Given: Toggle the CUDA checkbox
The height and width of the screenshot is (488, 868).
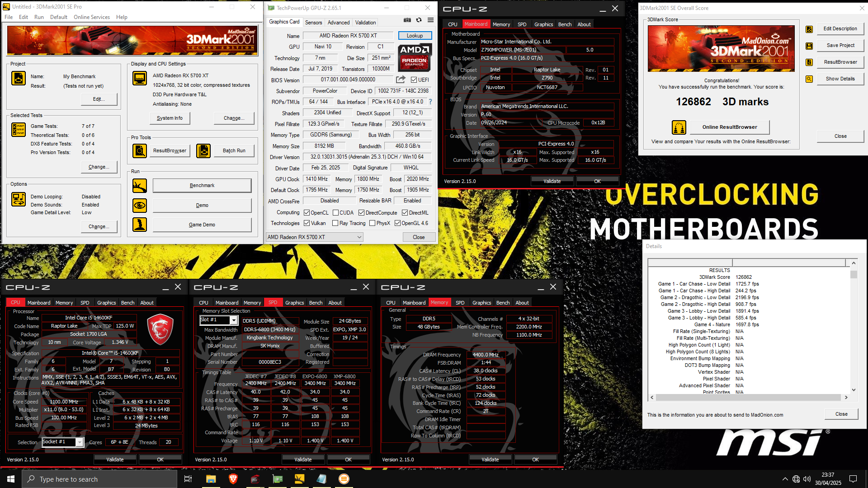Looking at the screenshot, I should click(x=336, y=213).
